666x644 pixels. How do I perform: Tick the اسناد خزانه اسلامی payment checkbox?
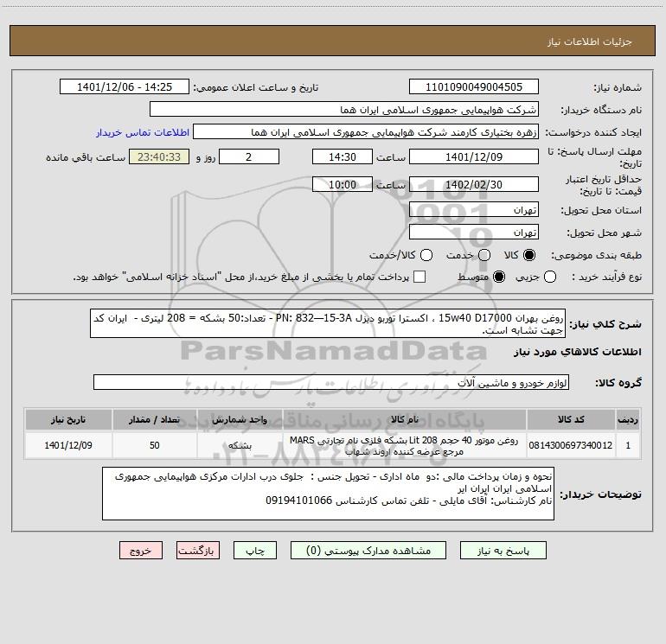tap(419, 277)
